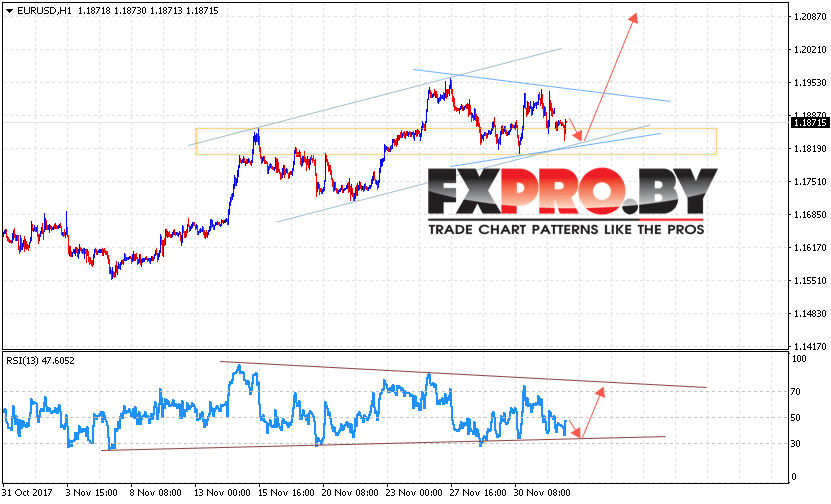The image size is (831, 504).
Task: Click price axis label 1.19530
Action: pyautogui.click(x=810, y=83)
